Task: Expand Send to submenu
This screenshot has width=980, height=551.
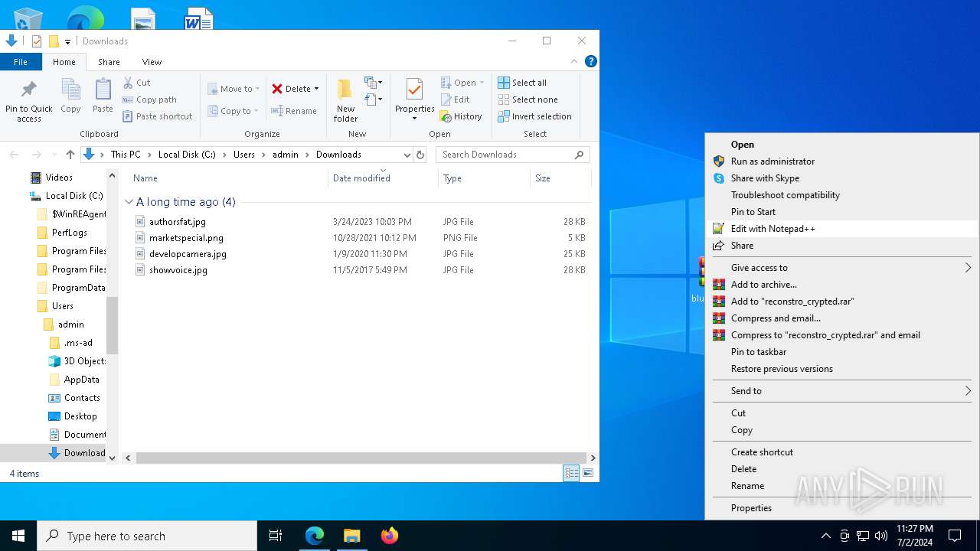Action: point(968,391)
